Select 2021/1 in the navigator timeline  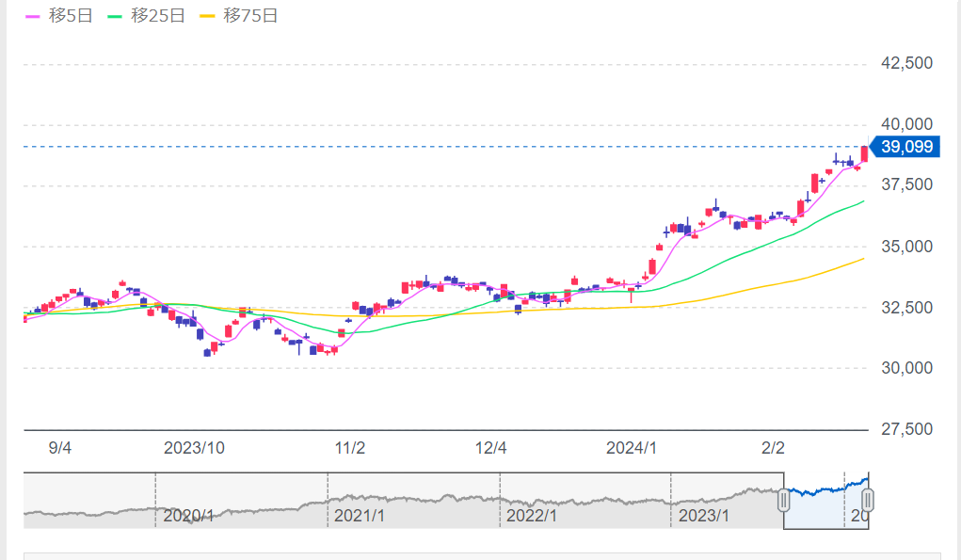coord(361,516)
